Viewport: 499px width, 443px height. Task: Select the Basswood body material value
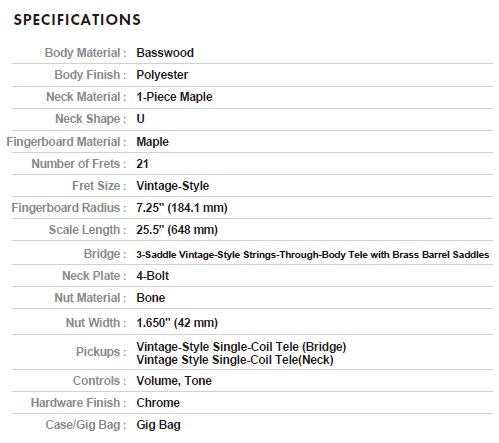[165, 53]
